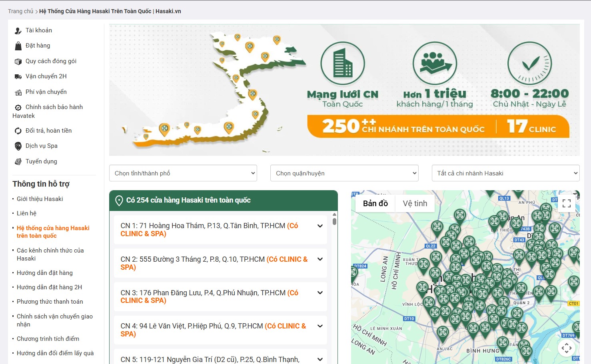Open the Chọn quận/huyện dropdown
The height and width of the screenshot is (364, 591).
tap(344, 173)
